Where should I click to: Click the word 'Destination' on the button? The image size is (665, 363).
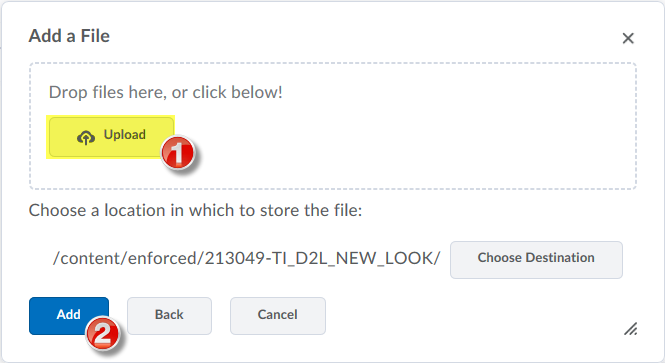tap(560, 257)
